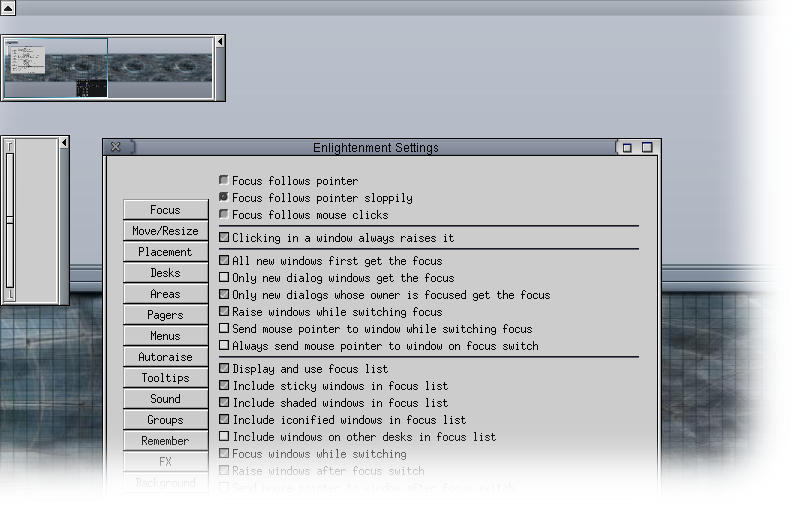Click the iconbox vertical scrollbar handle
The height and width of the screenshot is (525, 800).
click(x=10, y=220)
